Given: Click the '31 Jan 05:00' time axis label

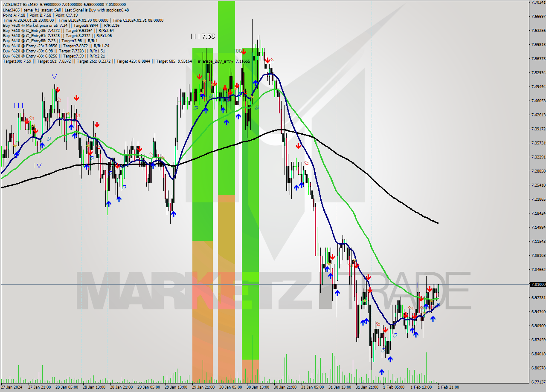Looking at the screenshot, I should (312, 387).
